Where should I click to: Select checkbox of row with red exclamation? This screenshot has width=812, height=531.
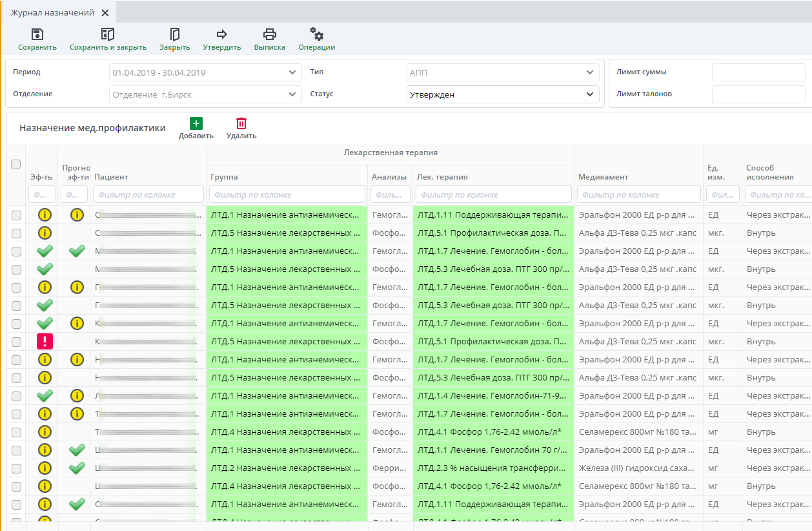click(x=16, y=342)
